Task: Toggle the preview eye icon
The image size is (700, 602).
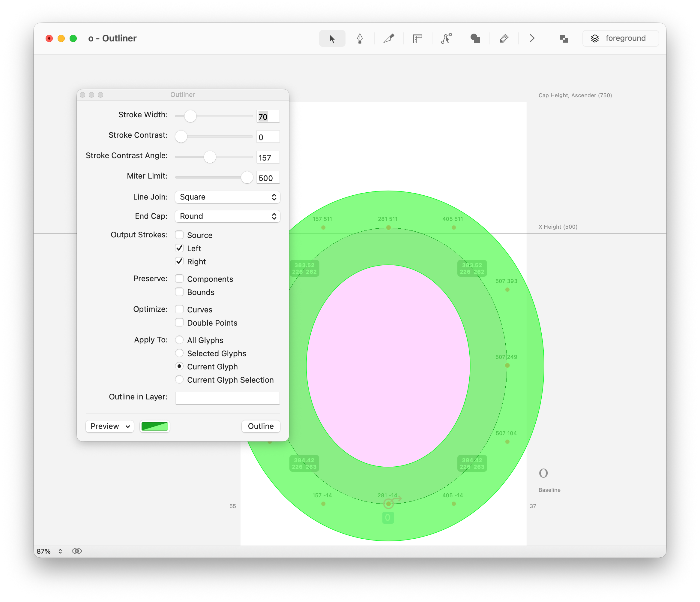Action: (x=77, y=551)
